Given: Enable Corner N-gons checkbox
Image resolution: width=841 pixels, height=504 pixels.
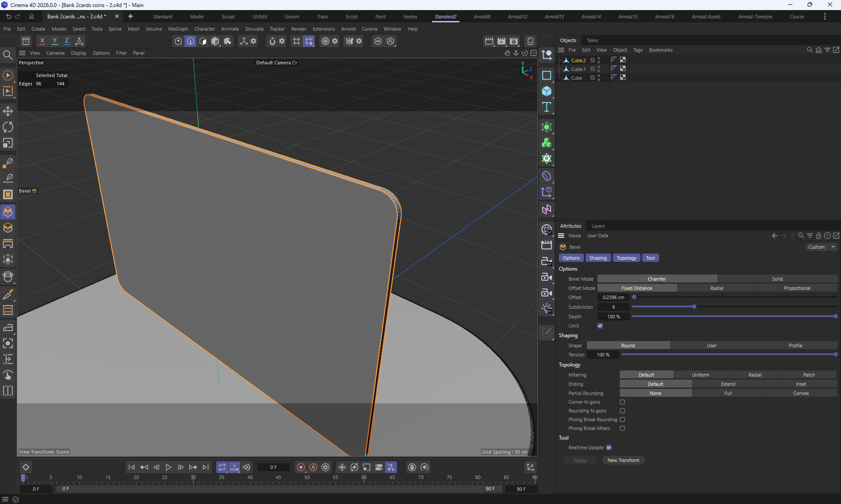Looking at the screenshot, I should tap(622, 402).
